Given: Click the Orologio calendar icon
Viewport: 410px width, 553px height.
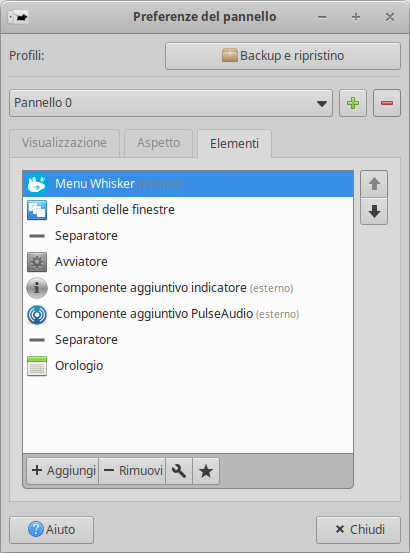Looking at the screenshot, I should (37, 366).
